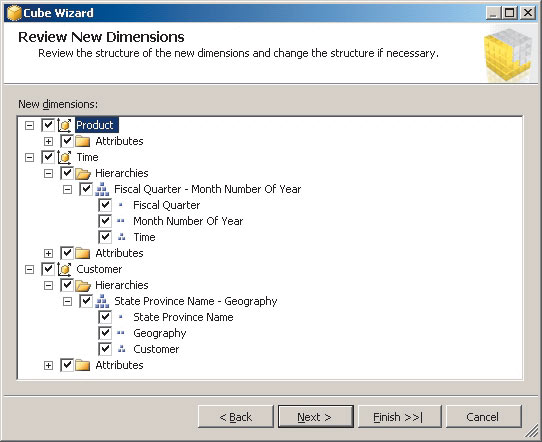Select the Fiscal Quarter level item

pos(167,205)
